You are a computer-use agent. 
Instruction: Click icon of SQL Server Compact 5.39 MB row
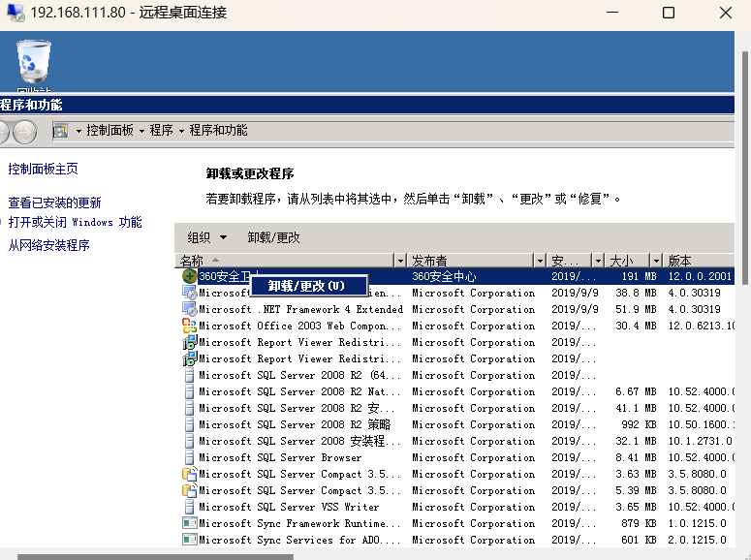point(190,490)
